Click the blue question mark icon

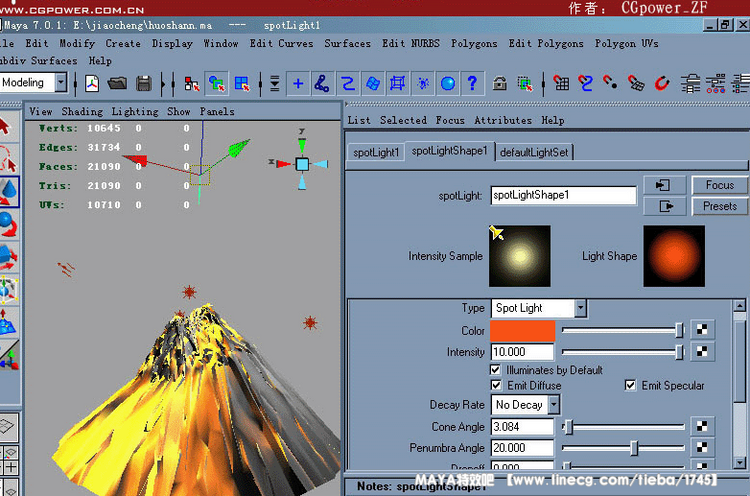473,84
